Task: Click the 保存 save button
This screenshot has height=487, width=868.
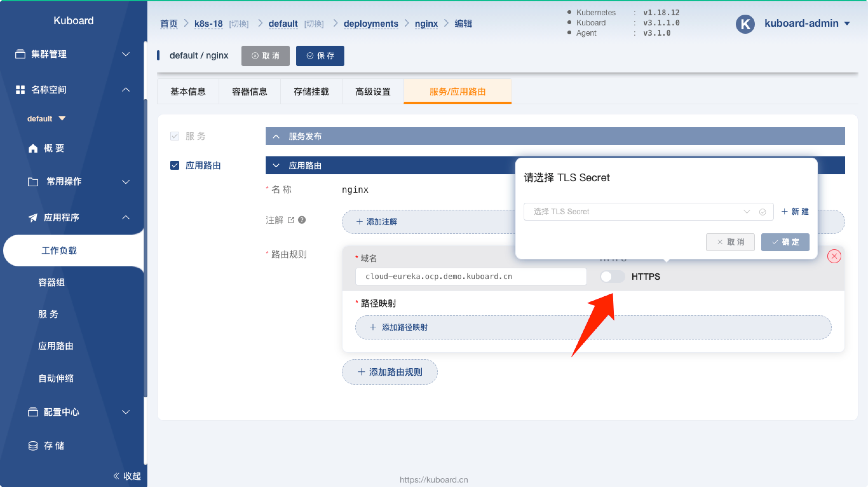Action: point(320,56)
